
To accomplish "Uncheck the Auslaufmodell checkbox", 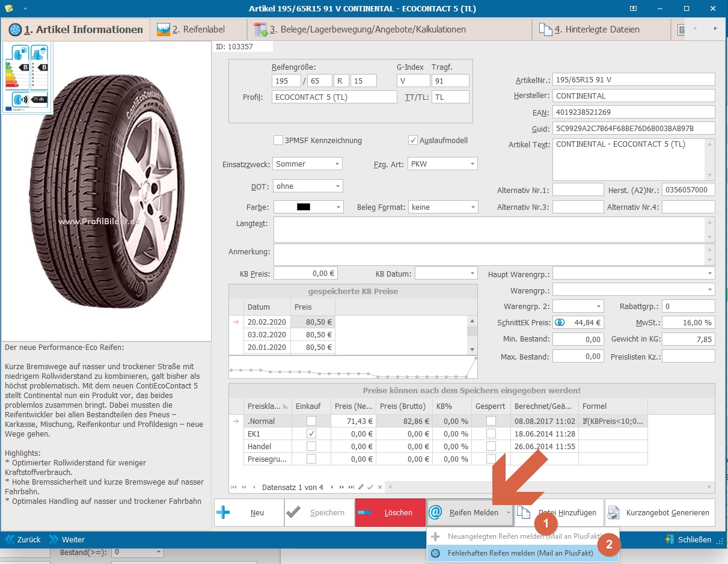I will click(x=412, y=140).
